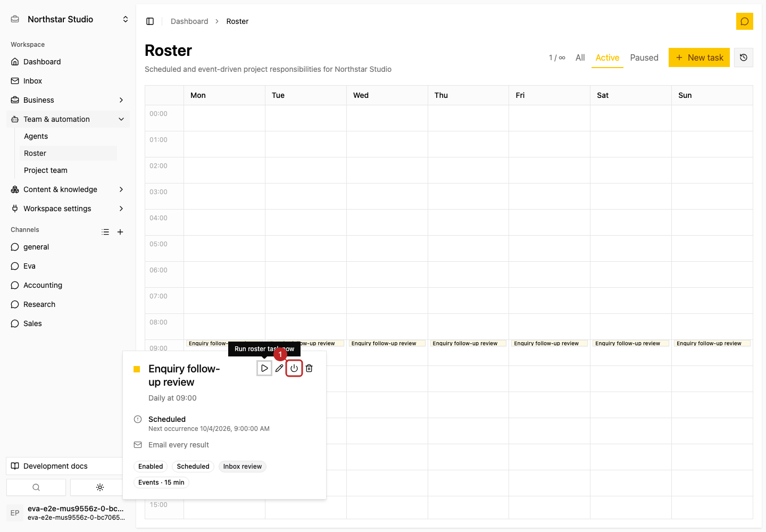Expand Content & knowledge section
The height and width of the screenshot is (532, 766).
[68, 189]
